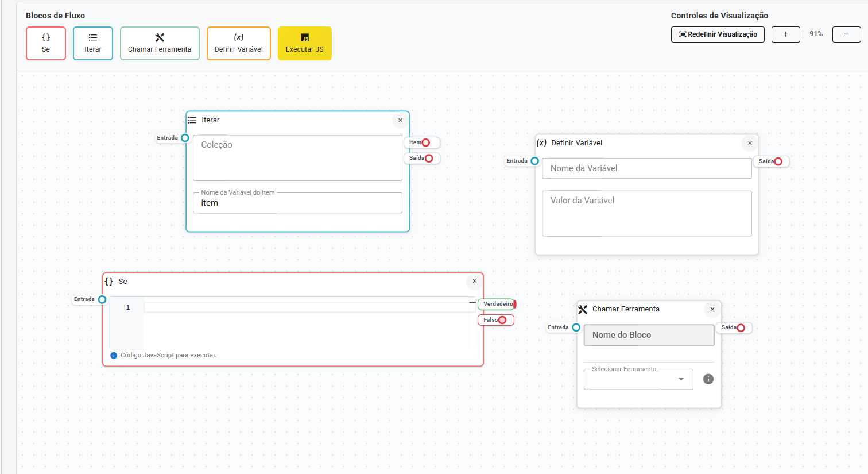Remove the Iterar node with its X
The width and height of the screenshot is (868, 474).
(x=400, y=120)
